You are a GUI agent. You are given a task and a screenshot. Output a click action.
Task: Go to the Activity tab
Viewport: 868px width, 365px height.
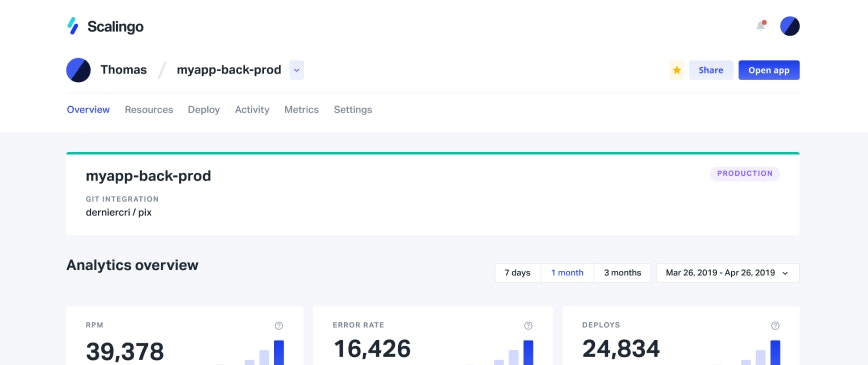[252, 110]
